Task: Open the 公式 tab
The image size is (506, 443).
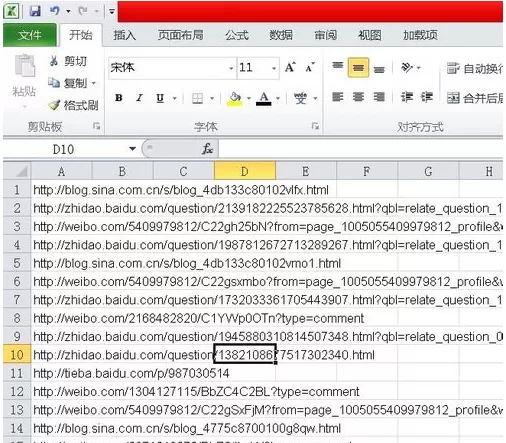Action: (x=237, y=35)
